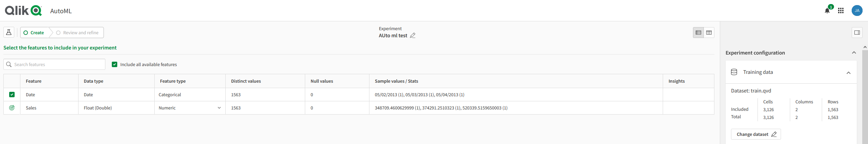Click the Qlik logo
Image resolution: width=868 pixels, height=144 pixels.
tap(23, 11)
